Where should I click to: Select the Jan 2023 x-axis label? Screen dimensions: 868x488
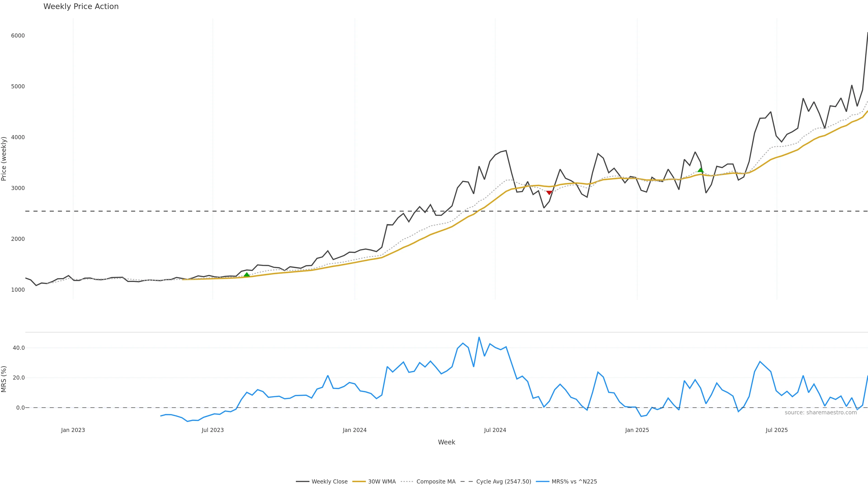pyautogui.click(x=73, y=430)
